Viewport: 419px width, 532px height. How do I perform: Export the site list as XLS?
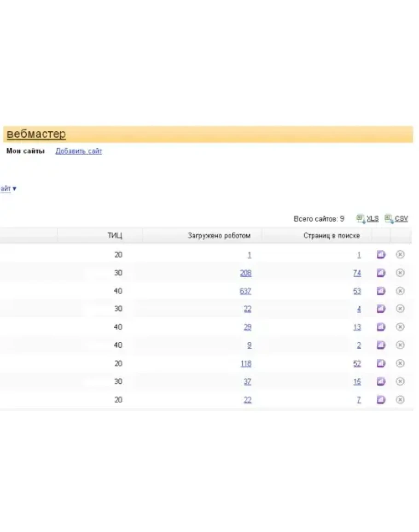click(372, 219)
